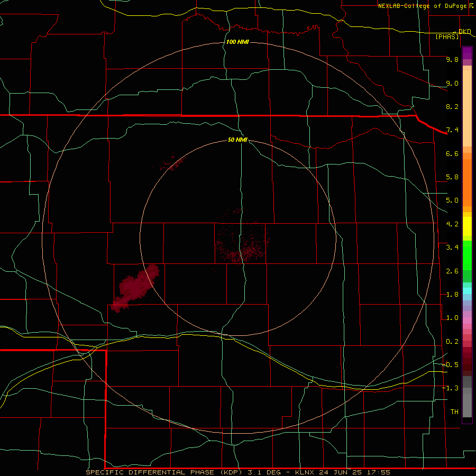The image size is (476, 476).
Task: Click the 2.6 scale value
Action: point(452,271)
